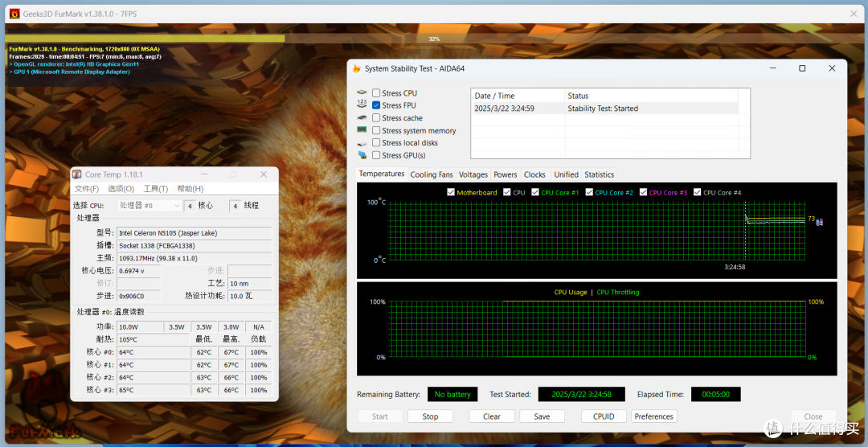Uncheck the Stress FPU checkbox
The image size is (868, 447).
pos(376,105)
